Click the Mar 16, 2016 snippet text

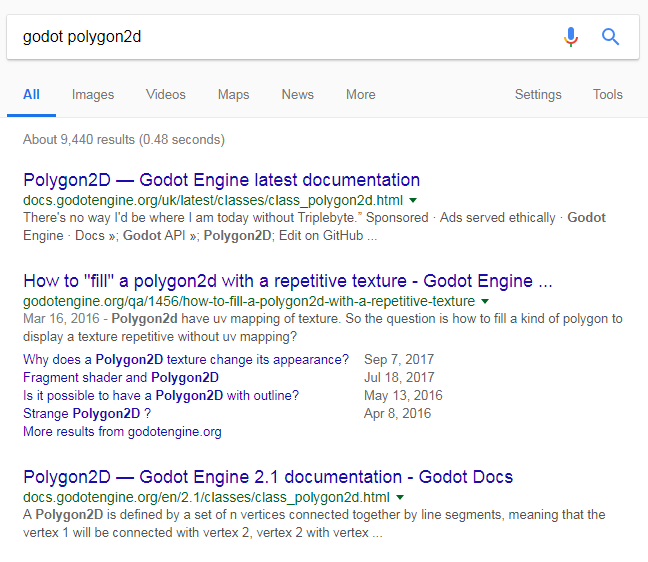click(323, 328)
